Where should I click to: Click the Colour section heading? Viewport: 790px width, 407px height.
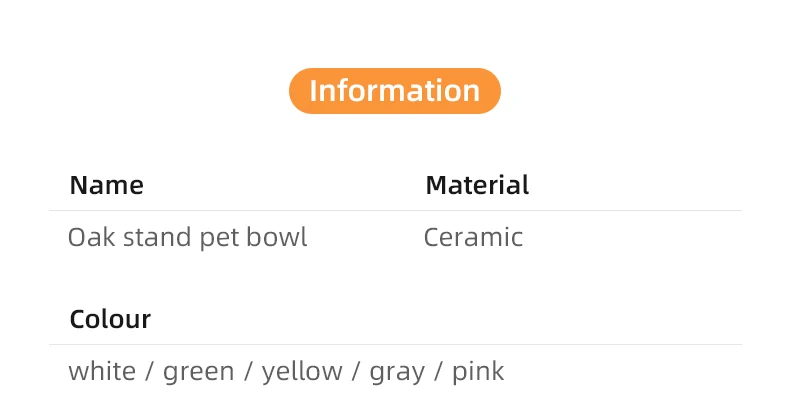coord(110,320)
